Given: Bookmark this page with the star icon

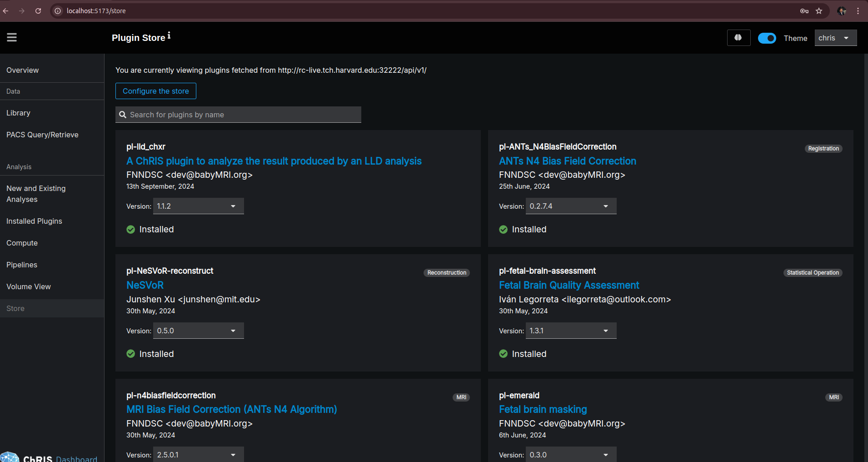Looking at the screenshot, I should click(819, 11).
